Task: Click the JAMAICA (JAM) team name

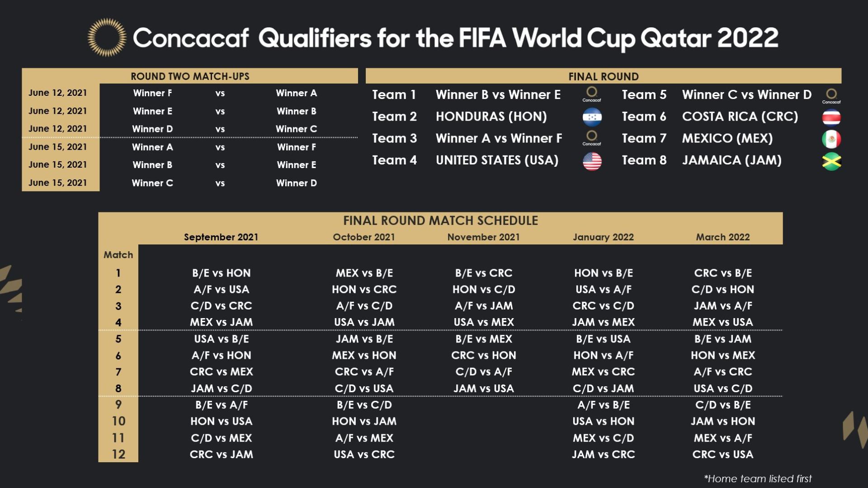Action: click(731, 160)
